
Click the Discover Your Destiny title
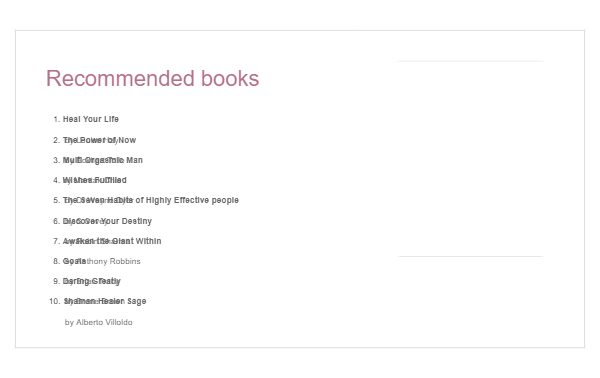(107, 221)
